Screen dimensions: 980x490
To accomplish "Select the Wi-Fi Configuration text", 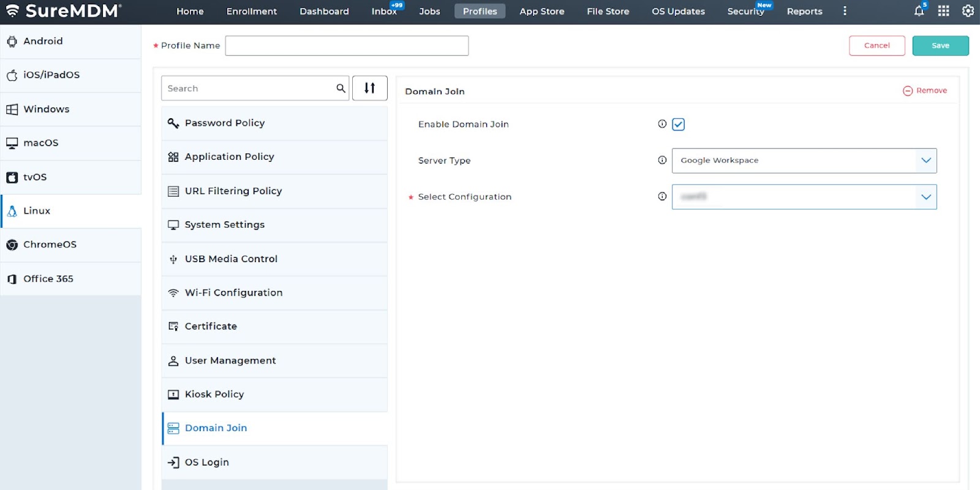I will coord(234,293).
